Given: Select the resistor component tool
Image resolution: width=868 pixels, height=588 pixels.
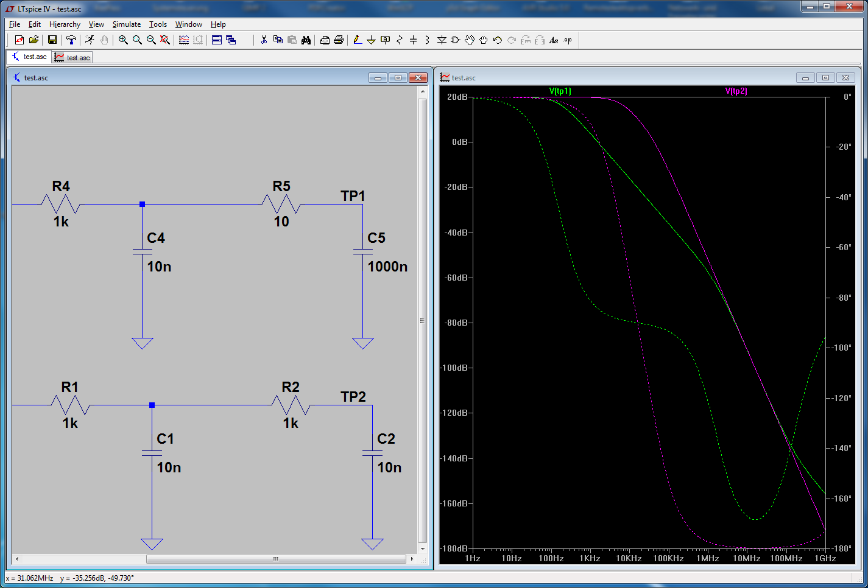Looking at the screenshot, I should point(400,40).
